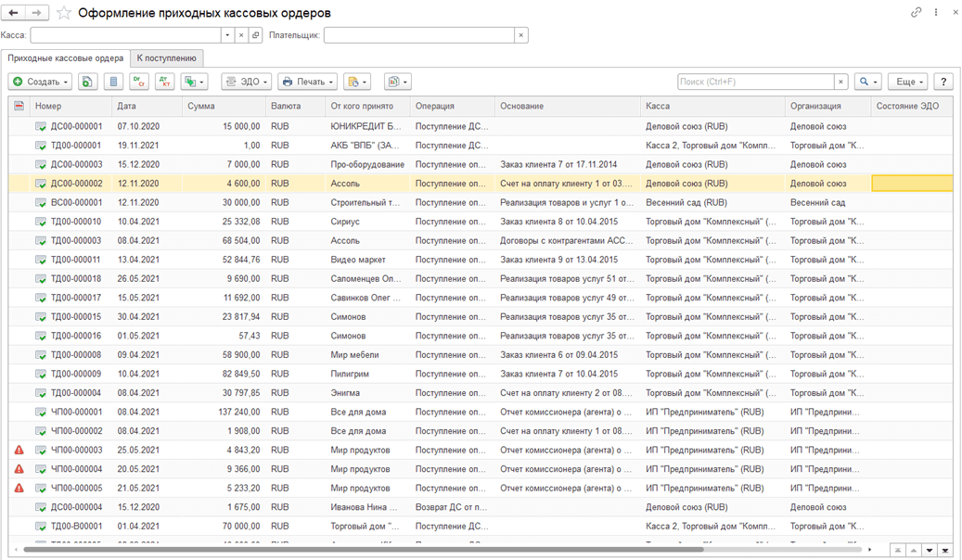Select the Приходные кассовые ордера tab
The image size is (962, 560).
(x=65, y=58)
